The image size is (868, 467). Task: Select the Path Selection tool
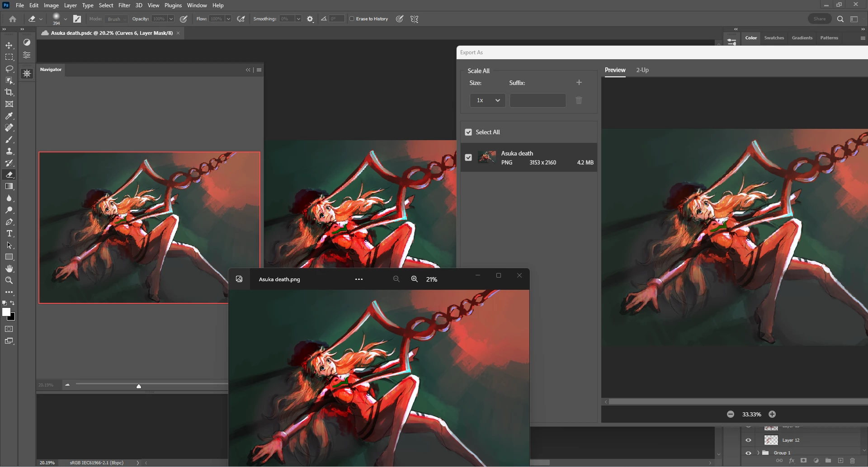click(9, 245)
